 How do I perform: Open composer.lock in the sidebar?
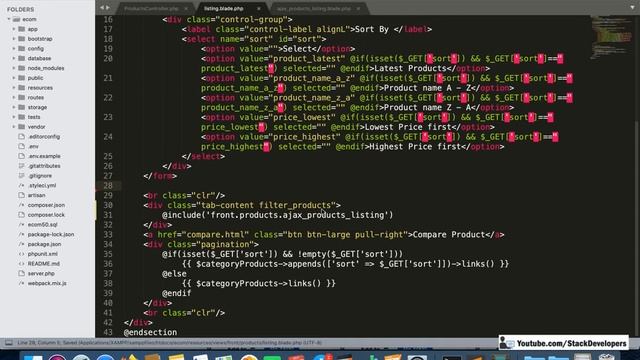tap(46, 215)
